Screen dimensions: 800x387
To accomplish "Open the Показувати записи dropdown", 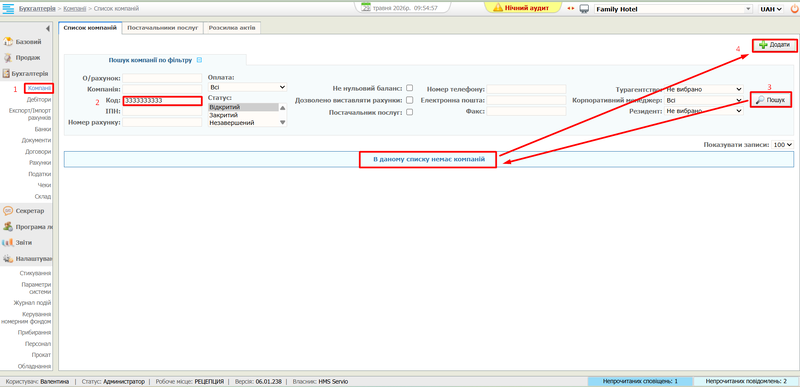I will click(x=783, y=145).
